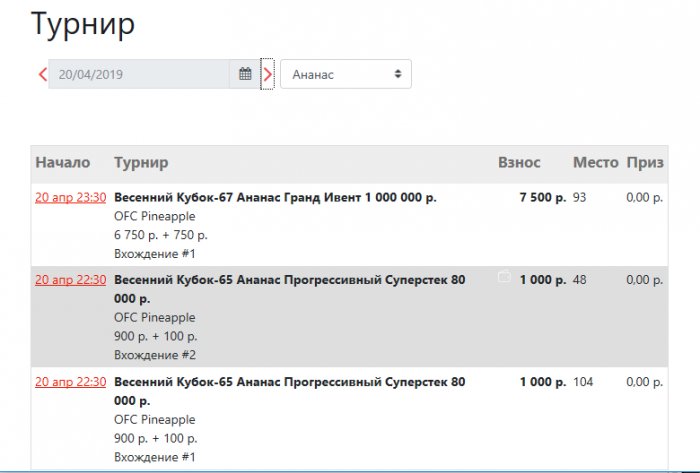The width and height of the screenshot is (700, 473).
Task: Open the 20 апр 23:30 tournament link
Action: 70,198
